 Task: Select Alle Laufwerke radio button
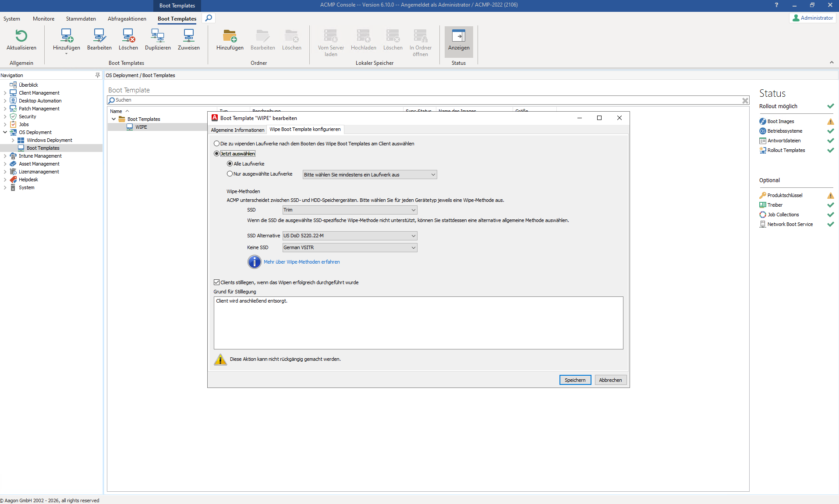pyautogui.click(x=230, y=164)
